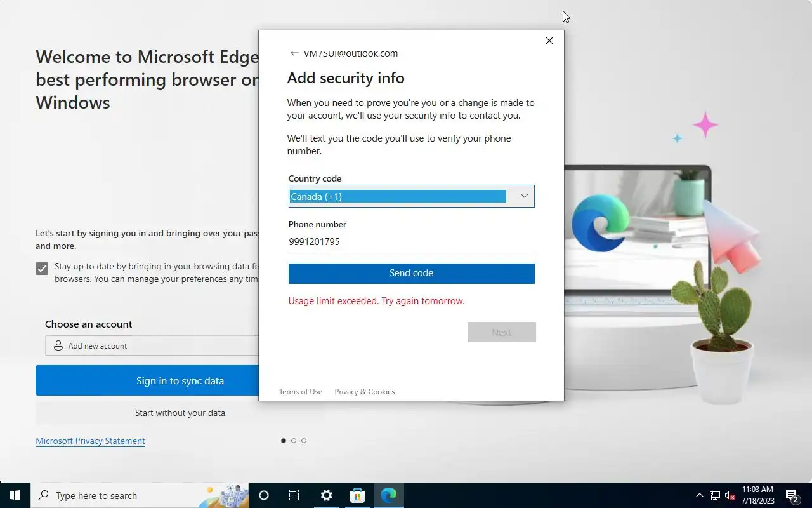812x508 pixels.
Task: Click the Phone number input field
Action: (x=411, y=242)
